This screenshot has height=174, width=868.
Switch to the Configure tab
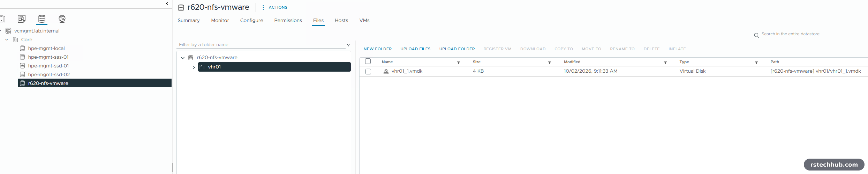coord(252,20)
